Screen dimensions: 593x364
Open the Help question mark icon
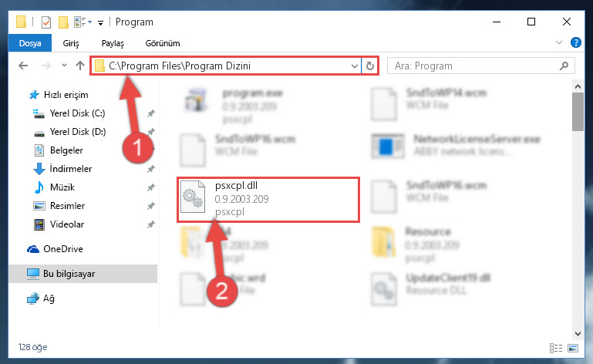(x=575, y=42)
